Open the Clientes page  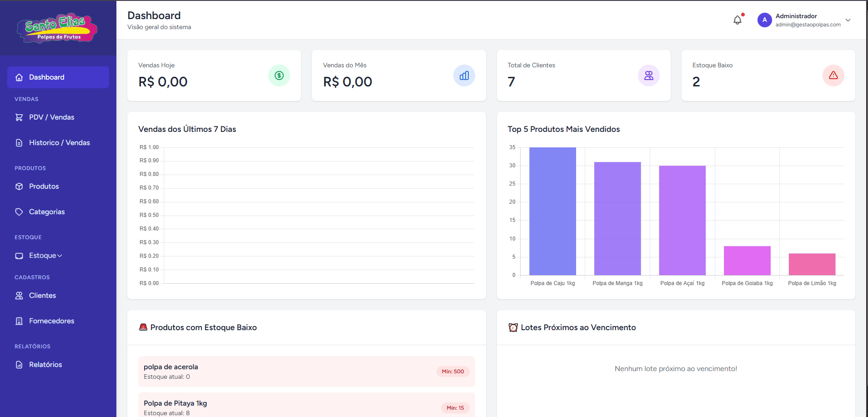[42, 296]
